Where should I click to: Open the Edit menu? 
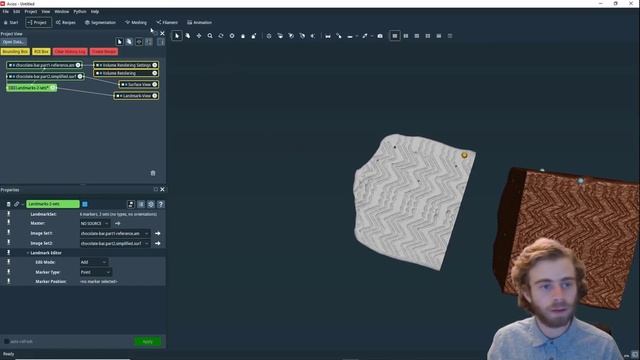point(16,12)
